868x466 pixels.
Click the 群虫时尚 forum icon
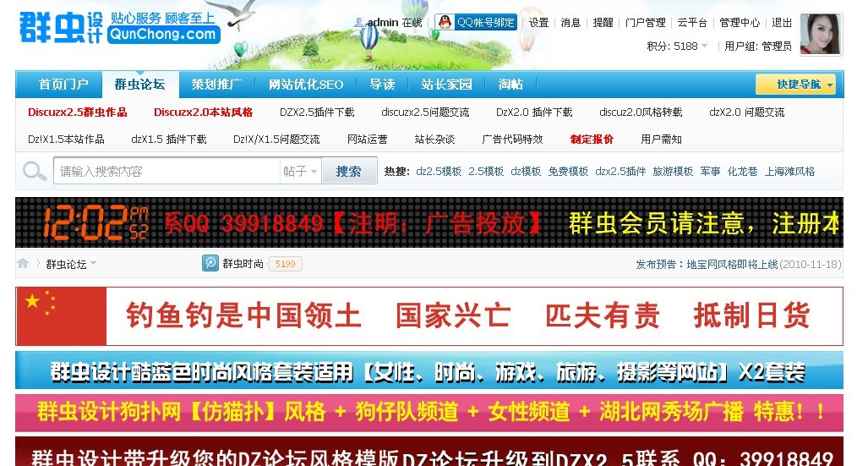click(210, 263)
